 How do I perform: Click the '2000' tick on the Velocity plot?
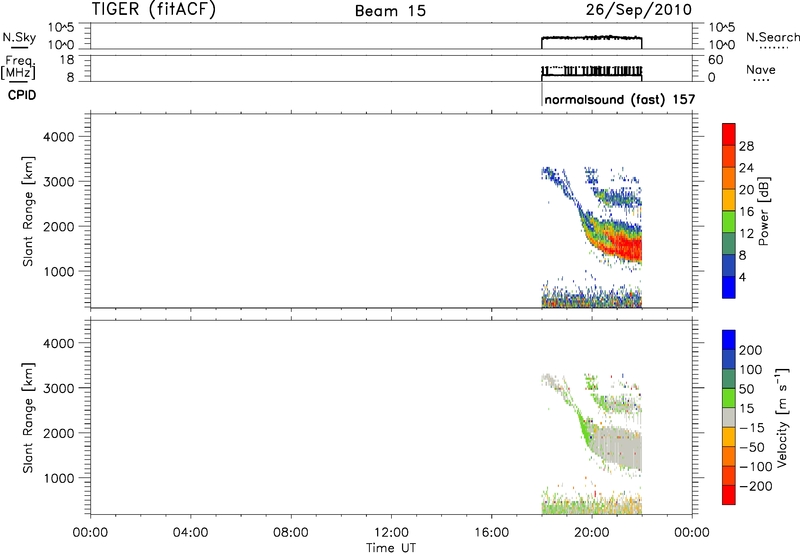tap(58, 433)
